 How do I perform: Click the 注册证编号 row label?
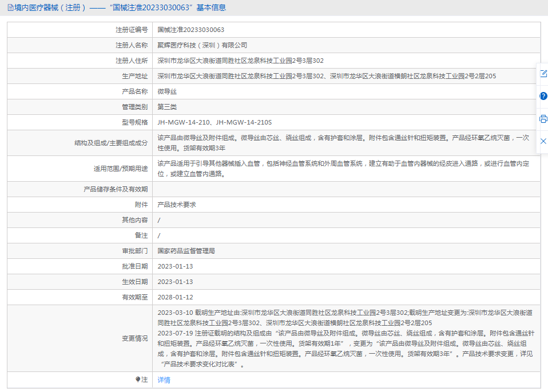click(x=132, y=30)
